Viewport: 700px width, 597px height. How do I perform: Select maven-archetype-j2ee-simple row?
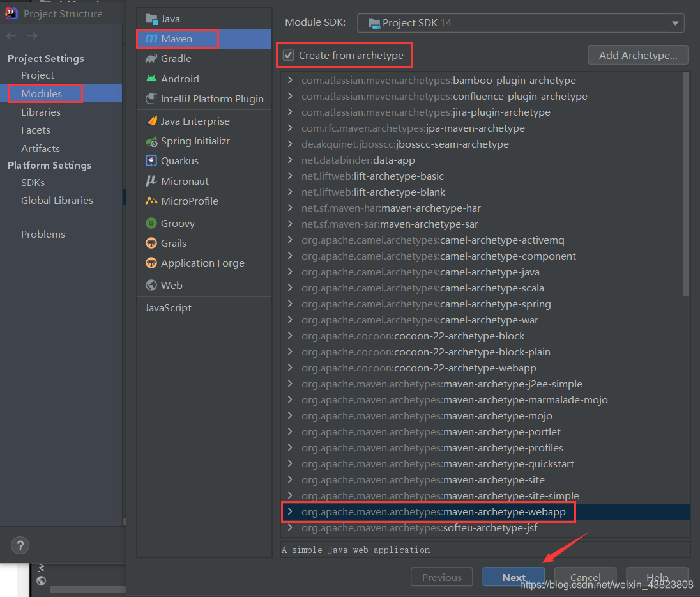pos(485,384)
